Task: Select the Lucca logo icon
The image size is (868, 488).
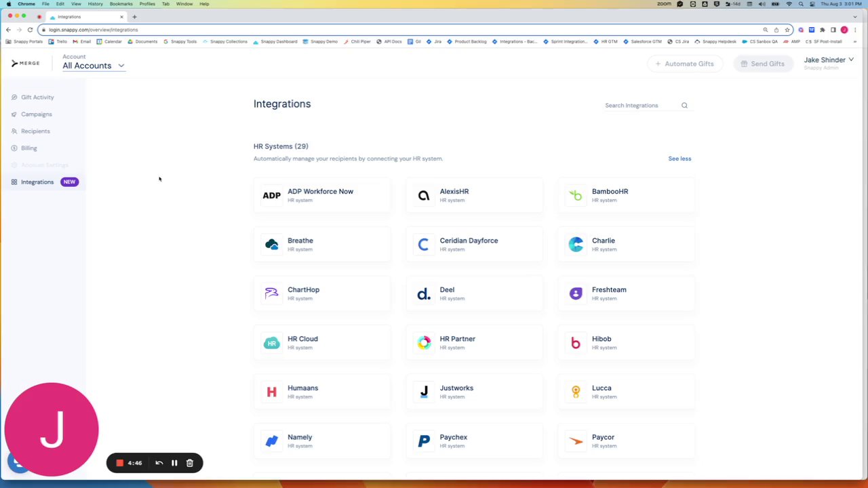Action: [x=576, y=392]
